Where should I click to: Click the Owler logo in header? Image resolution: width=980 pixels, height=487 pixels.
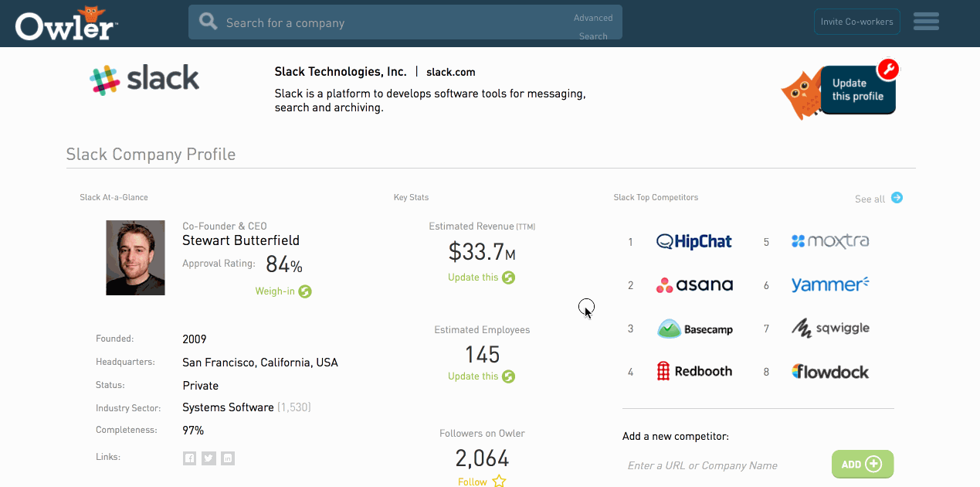tap(66, 24)
